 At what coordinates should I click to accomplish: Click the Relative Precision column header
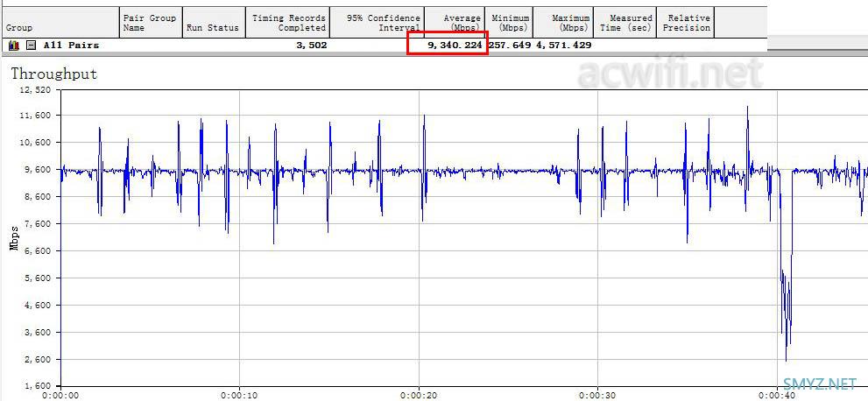point(686,22)
